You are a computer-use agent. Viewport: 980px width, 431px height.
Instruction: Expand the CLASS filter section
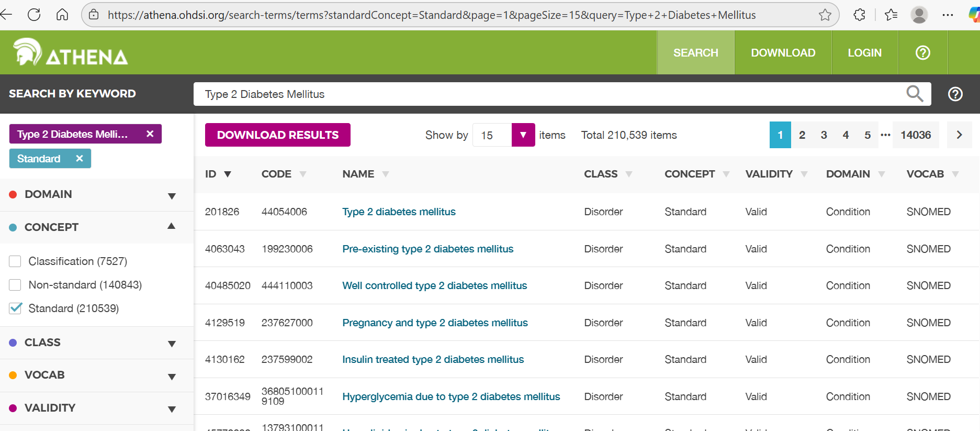pyautogui.click(x=172, y=344)
